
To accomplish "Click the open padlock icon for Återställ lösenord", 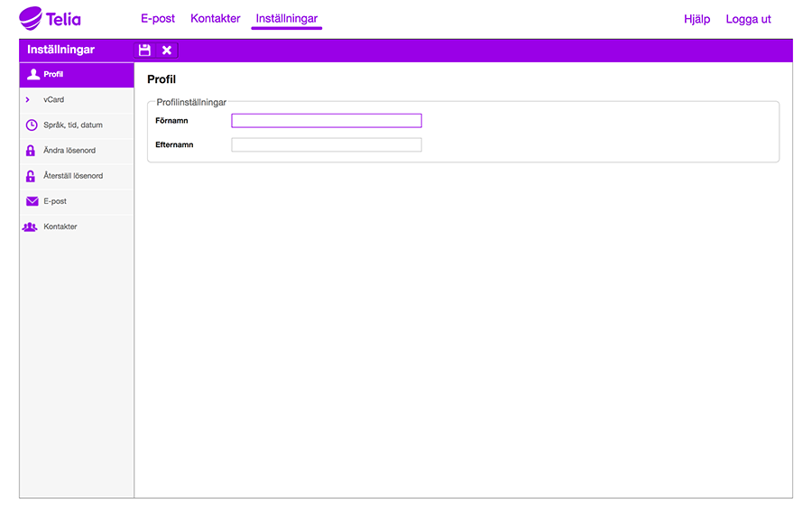I will click(x=31, y=176).
